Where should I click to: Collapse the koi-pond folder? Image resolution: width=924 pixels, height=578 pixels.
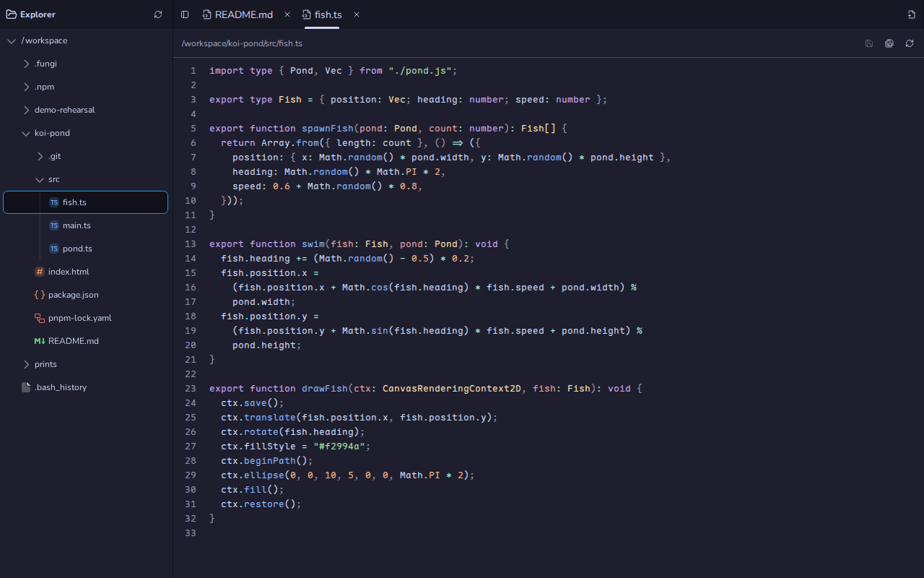pos(26,133)
